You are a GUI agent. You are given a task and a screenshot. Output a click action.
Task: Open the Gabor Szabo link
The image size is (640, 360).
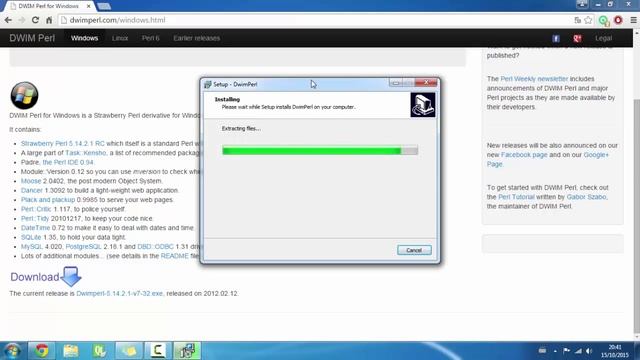pyautogui.click(x=586, y=197)
